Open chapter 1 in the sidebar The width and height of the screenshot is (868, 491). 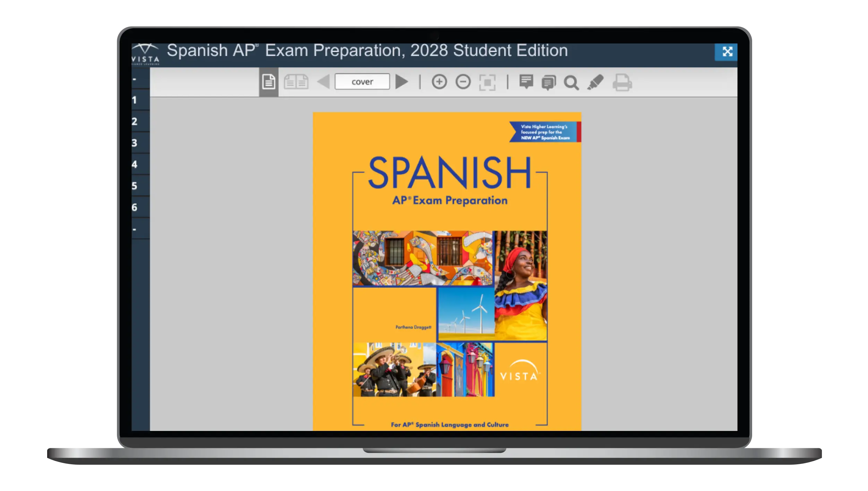[x=141, y=100]
